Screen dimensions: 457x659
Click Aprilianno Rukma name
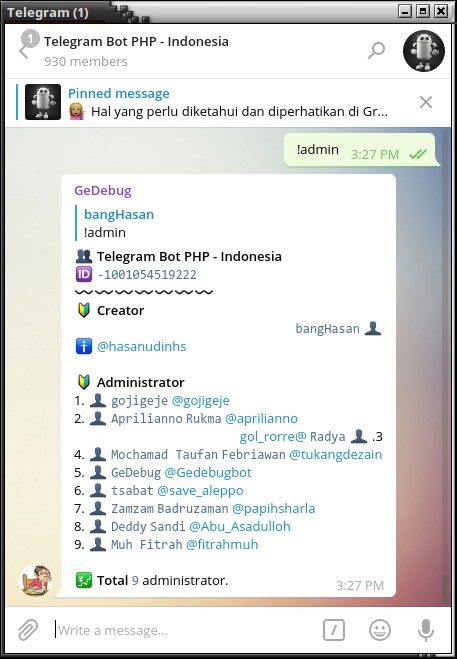click(x=166, y=419)
